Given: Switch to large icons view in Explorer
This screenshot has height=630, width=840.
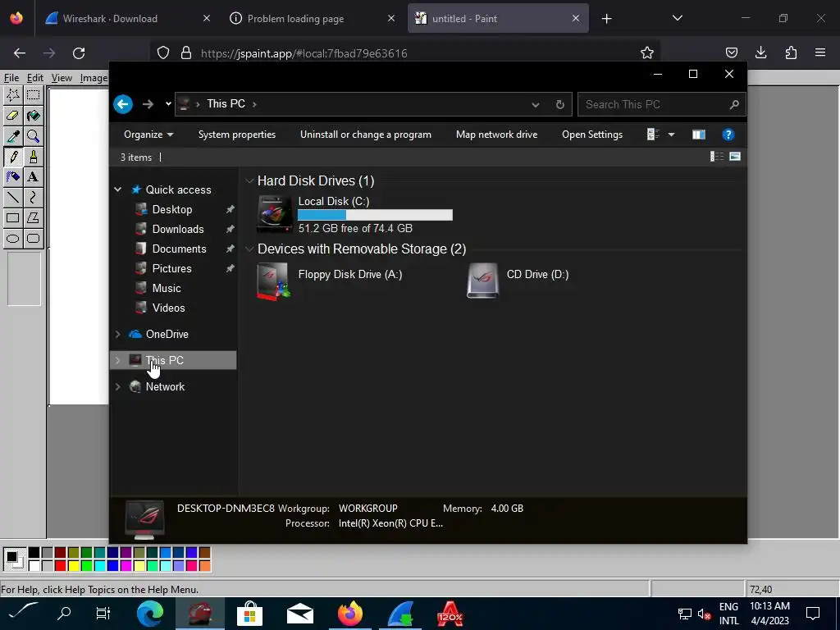Looking at the screenshot, I should [735, 157].
